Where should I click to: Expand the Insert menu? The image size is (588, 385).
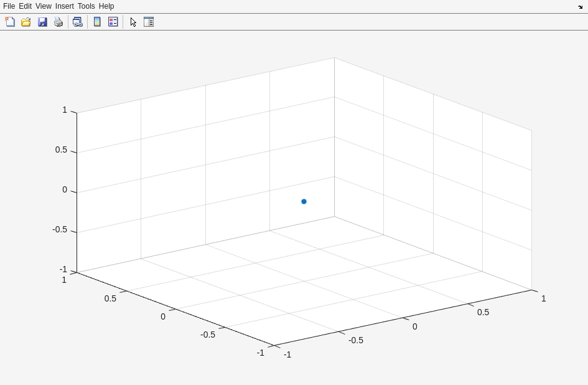click(x=64, y=6)
